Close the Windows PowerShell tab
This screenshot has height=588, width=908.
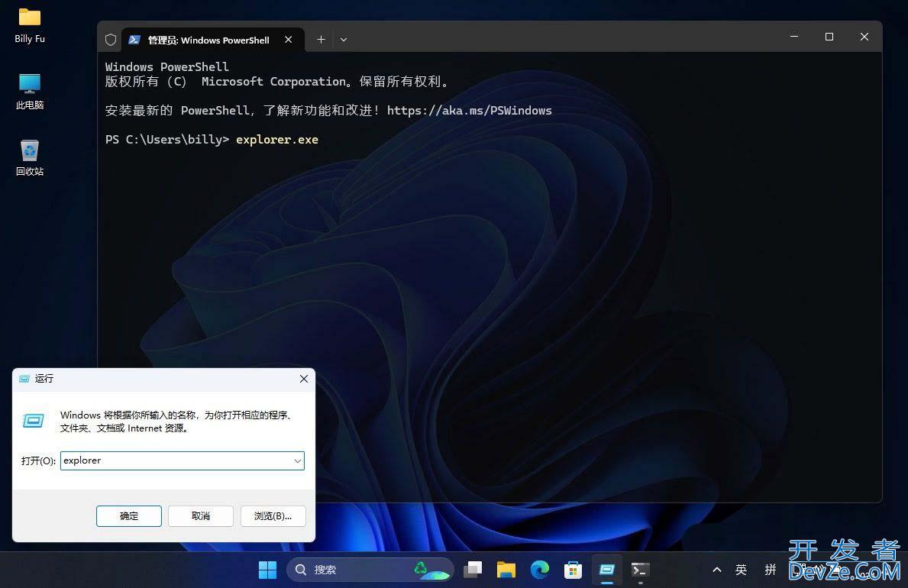point(289,40)
